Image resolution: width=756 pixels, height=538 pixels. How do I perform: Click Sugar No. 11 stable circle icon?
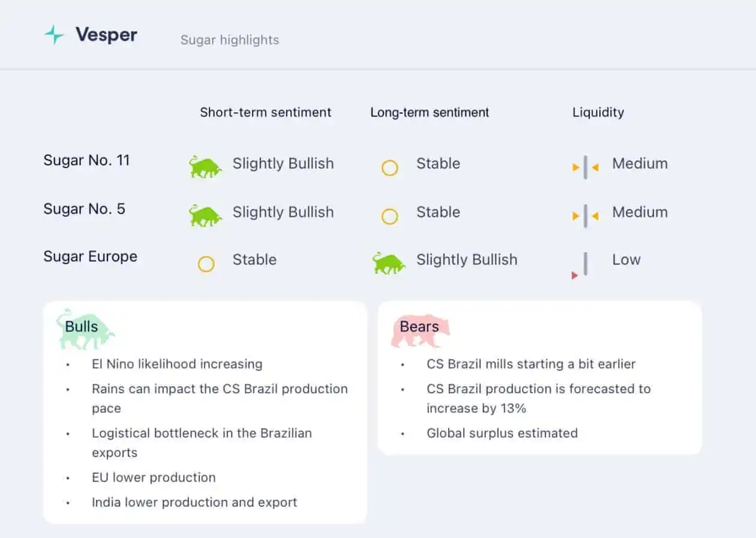390,168
